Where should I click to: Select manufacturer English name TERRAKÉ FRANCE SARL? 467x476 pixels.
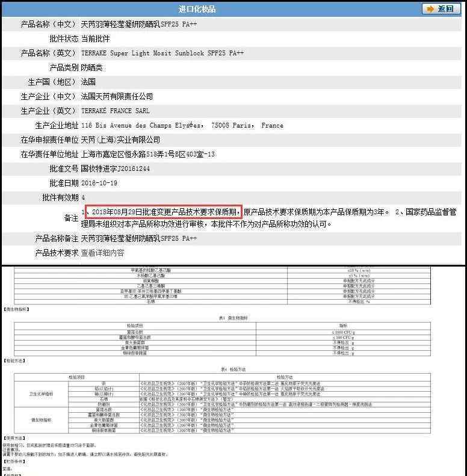(116, 111)
